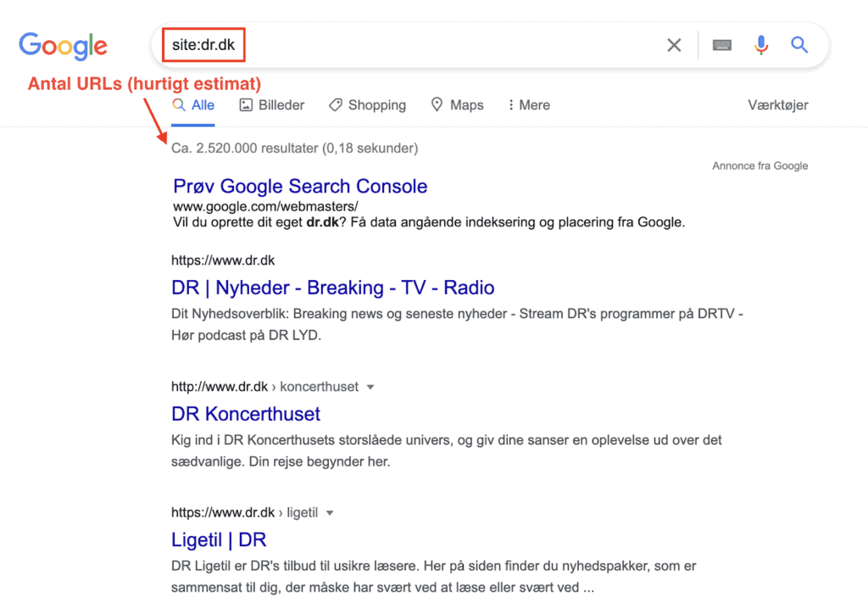
Task: Select the Alle tab
Action: 193,104
